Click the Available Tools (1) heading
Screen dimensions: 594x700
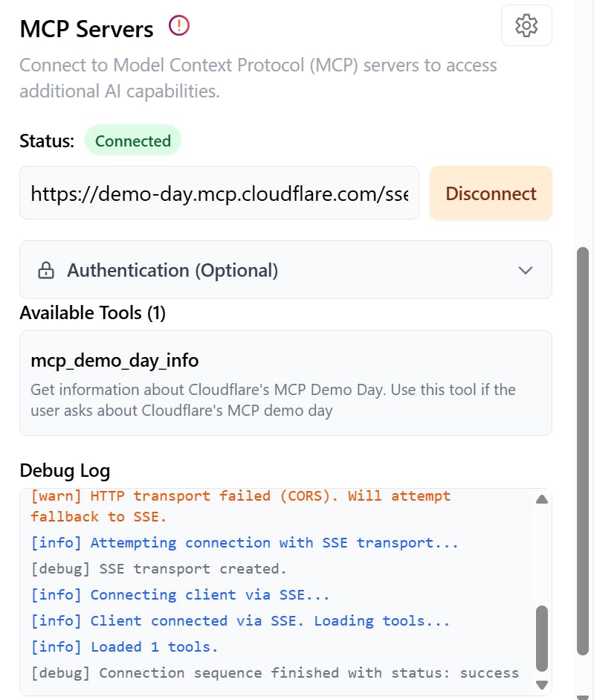point(92,313)
